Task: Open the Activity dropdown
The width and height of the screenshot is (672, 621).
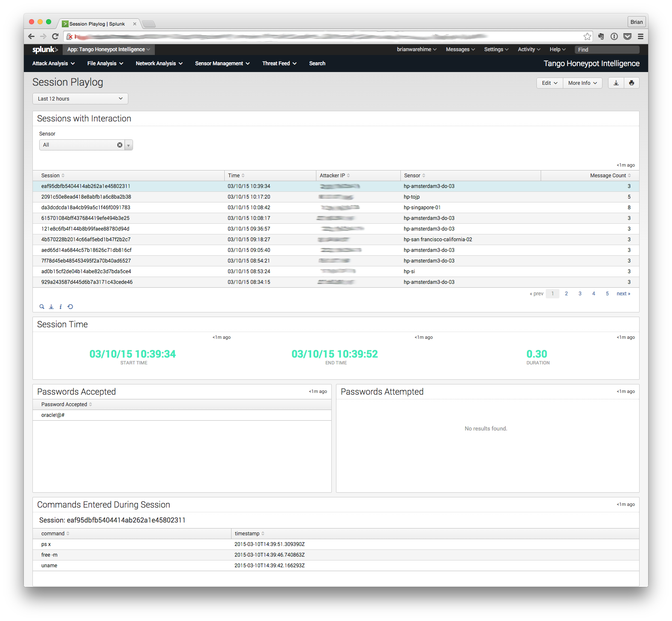Action: coord(529,49)
